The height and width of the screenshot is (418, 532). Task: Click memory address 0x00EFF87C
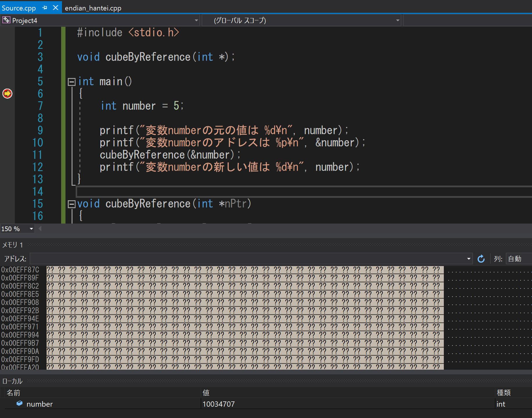[20, 270]
